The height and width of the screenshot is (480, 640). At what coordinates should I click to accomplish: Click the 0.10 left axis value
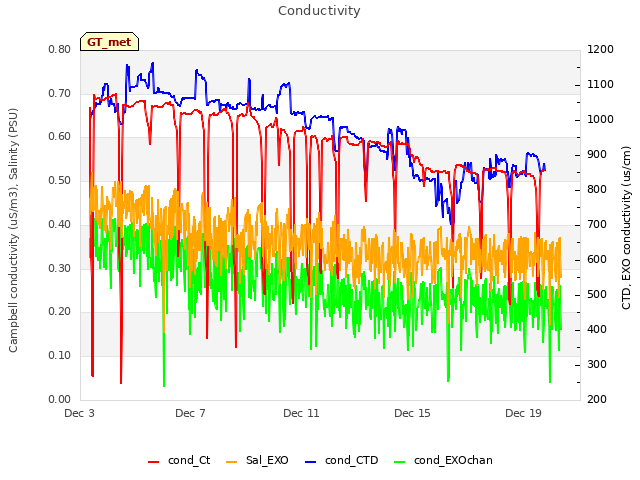[x=60, y=356]
